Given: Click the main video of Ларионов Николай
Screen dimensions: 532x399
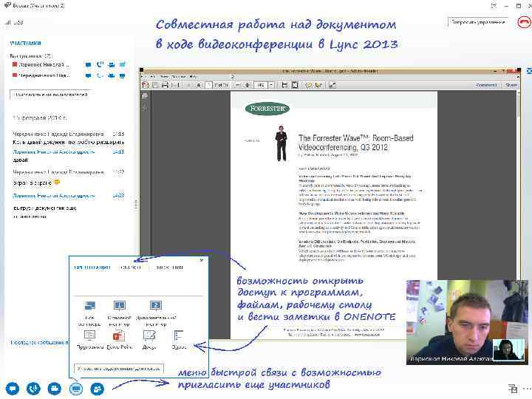Looking at the screenshot, I should coord(467,322).
